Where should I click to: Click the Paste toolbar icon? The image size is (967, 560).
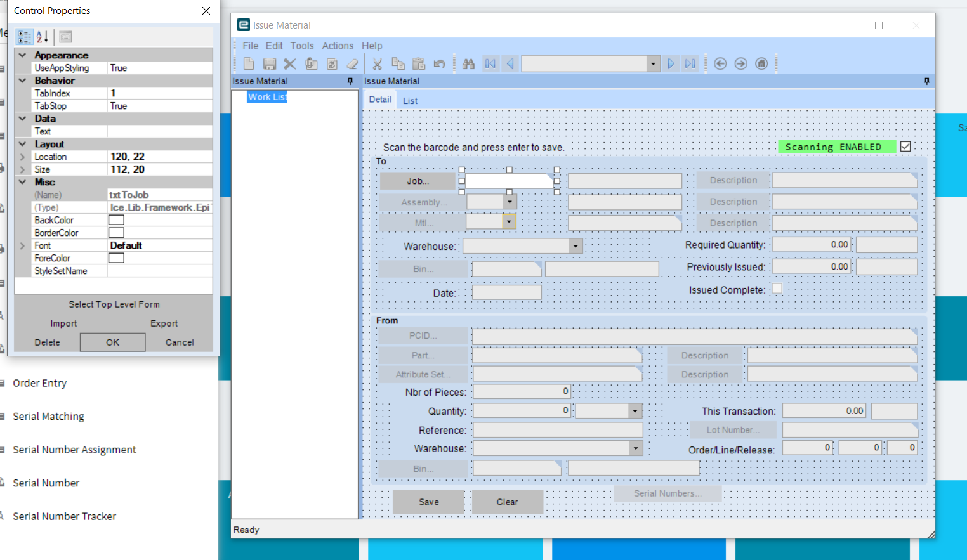[419, 63]
